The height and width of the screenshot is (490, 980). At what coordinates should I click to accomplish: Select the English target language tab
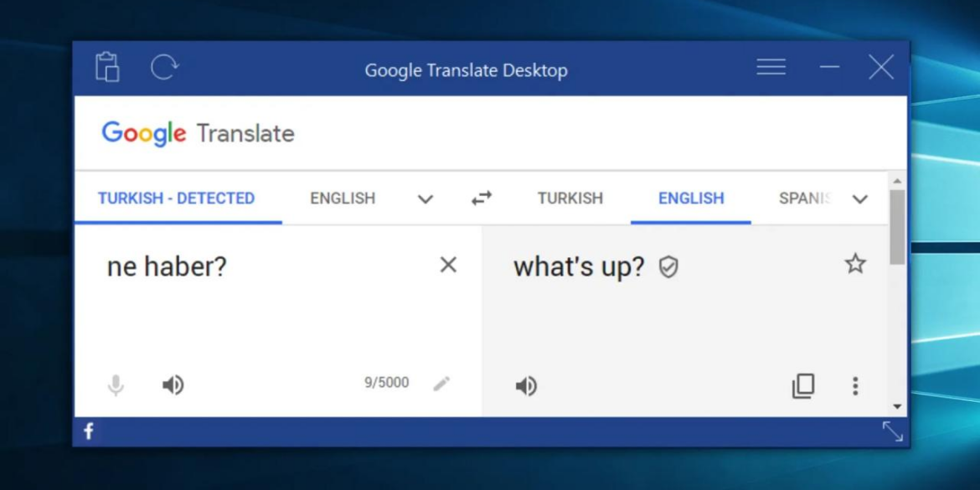tap(691, 199)
